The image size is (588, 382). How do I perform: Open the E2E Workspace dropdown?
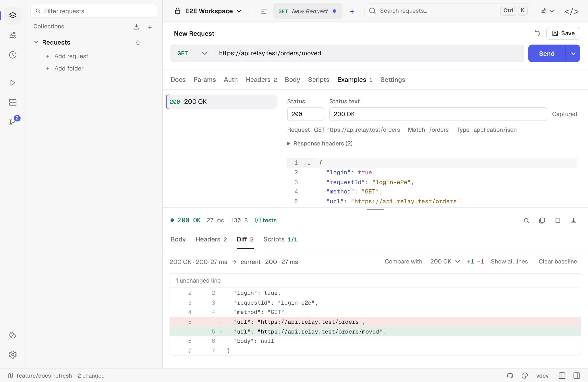(x=208, y=11)
